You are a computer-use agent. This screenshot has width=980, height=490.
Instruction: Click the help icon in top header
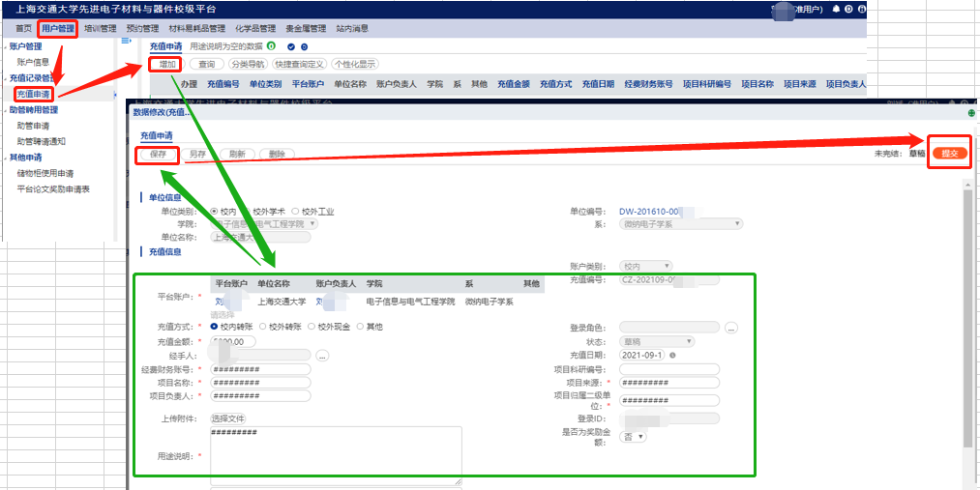[848, 9]
